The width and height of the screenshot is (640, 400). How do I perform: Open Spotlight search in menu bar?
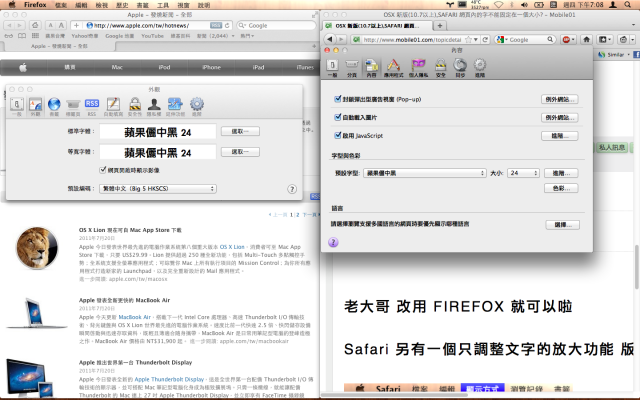coord(628,5)
